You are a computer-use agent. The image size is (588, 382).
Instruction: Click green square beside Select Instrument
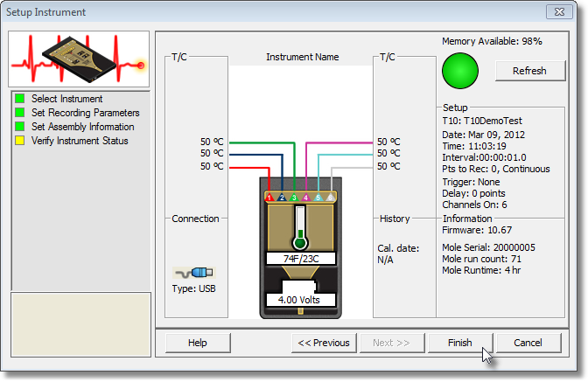pyautogui.click(x=20, y=99)
